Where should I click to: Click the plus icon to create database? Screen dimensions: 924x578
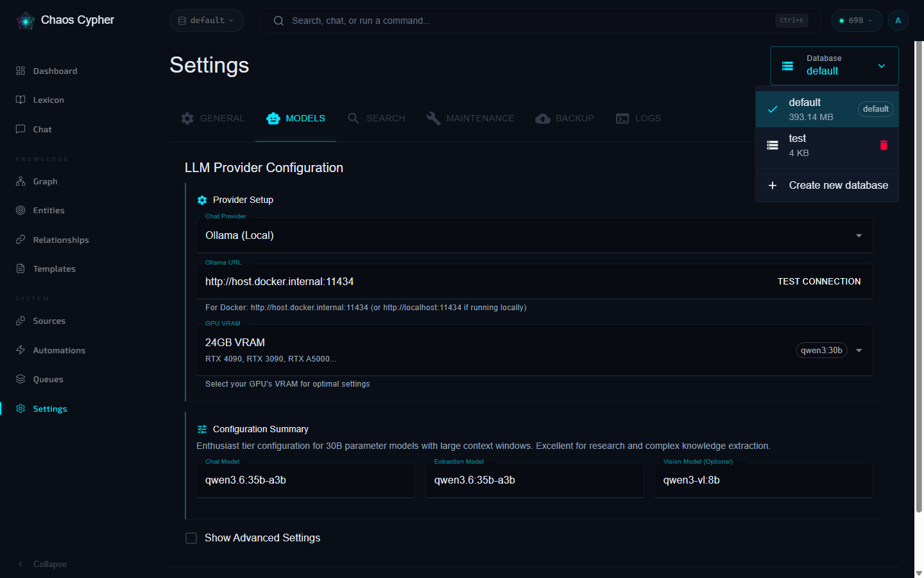tap(773, 185)
